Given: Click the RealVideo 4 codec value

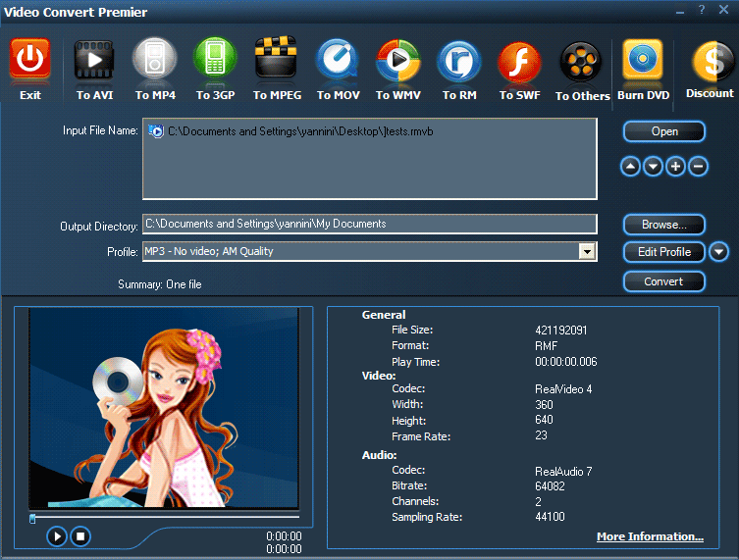Looking at the screenshot, I should click(x=563, y=389).
